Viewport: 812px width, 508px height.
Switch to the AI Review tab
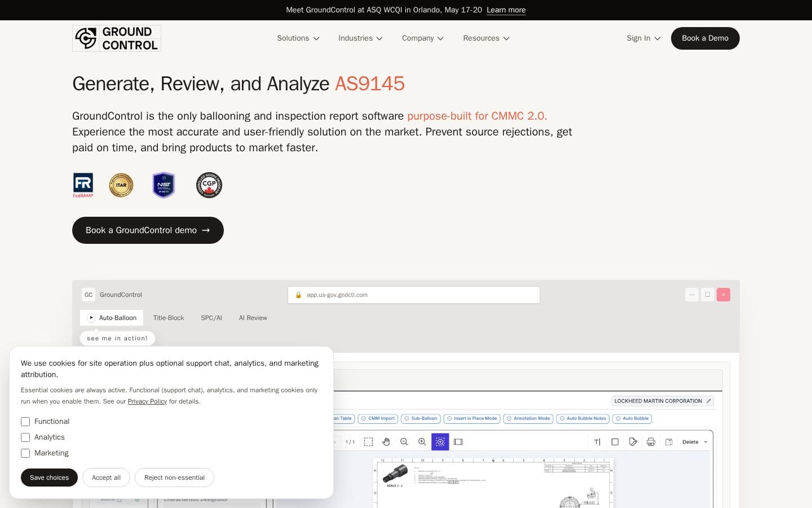[x=253, y=318]
